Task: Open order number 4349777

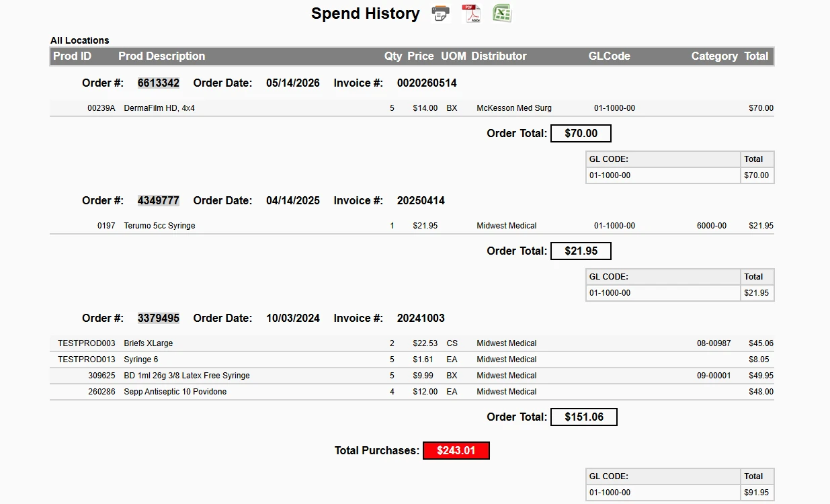Action: 159,200
